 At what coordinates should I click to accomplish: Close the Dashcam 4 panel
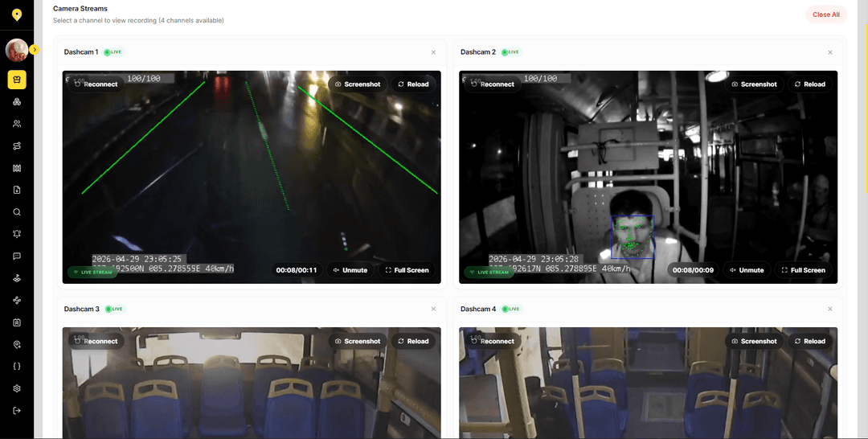click(x=829, y=309)
